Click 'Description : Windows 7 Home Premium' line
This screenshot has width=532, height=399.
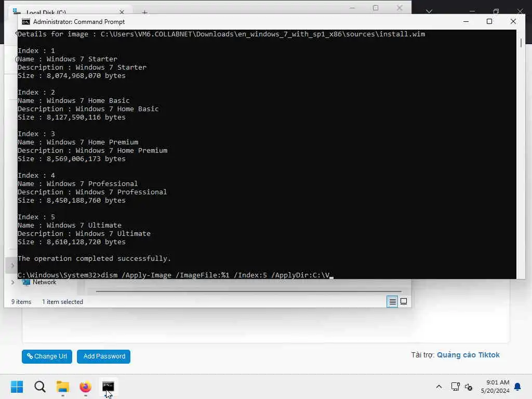pyautogui.click(x=92, y=151)
